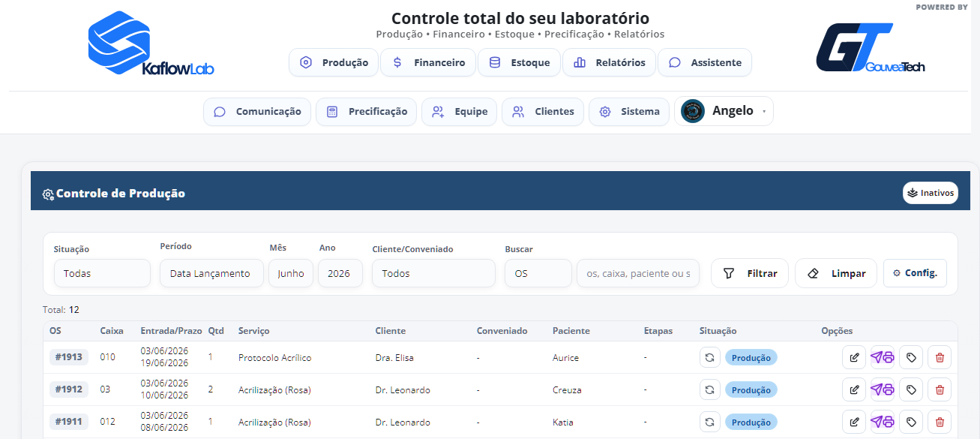The height and width of the screenshot is (439, 980).
Task: Click order number #1912
Action: (69, 389)
